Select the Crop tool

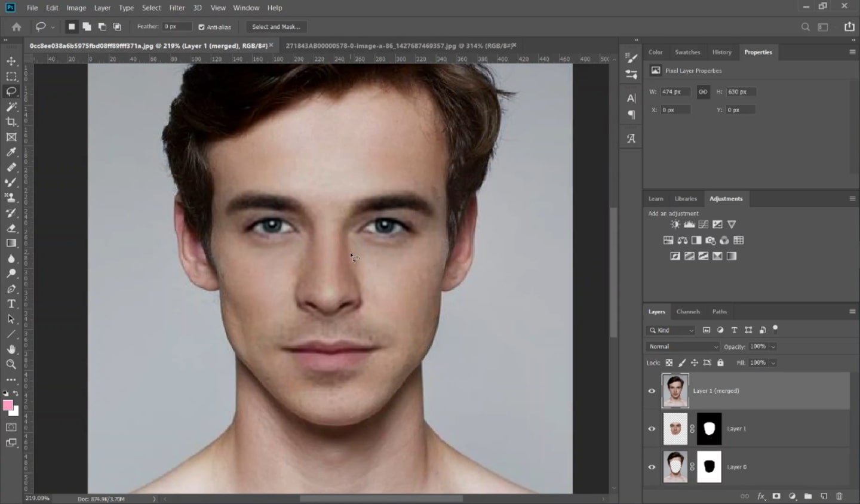[11, 121]
